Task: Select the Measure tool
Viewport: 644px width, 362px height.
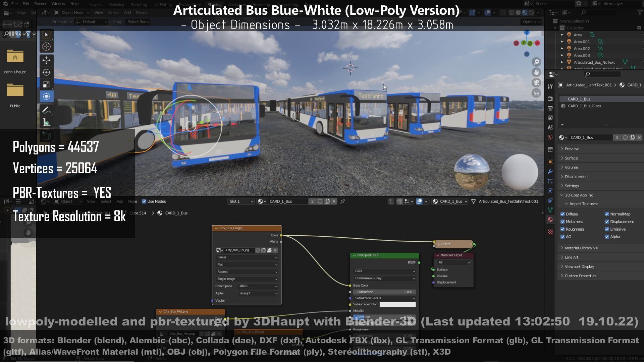Action: (x=47, y=123)
